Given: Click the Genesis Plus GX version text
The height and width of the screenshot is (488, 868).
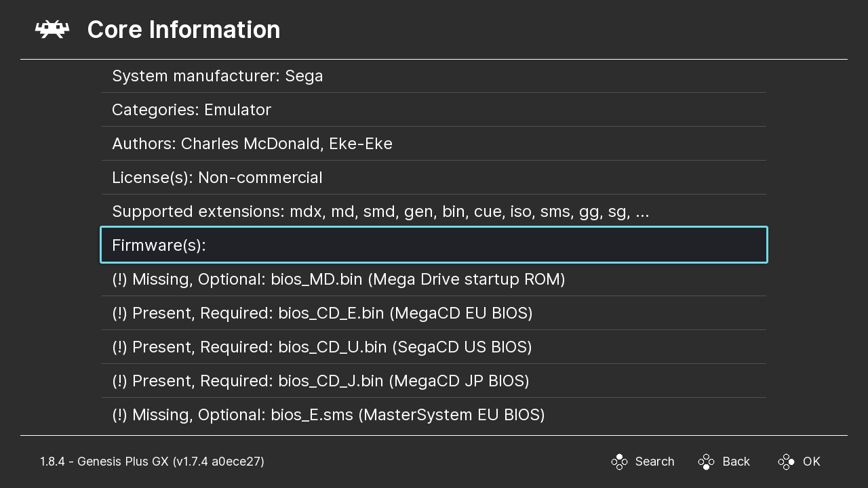Looking at the screenshot, I should click(152, 462).
